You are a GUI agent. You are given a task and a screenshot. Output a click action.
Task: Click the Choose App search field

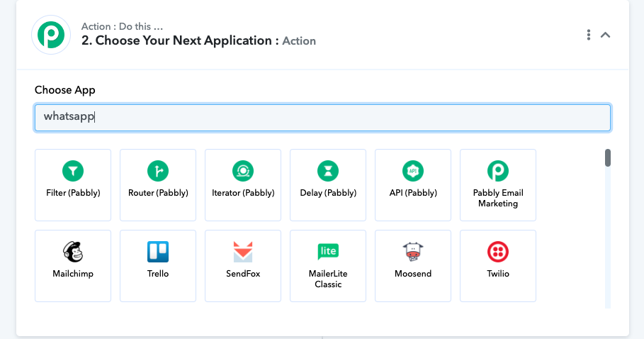[x=323, y=118]
